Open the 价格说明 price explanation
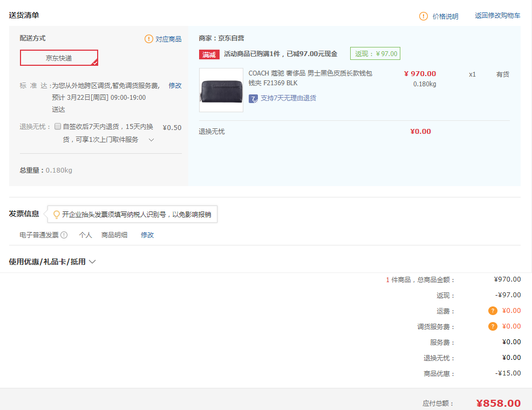This screenshot has height=410, width=532. tap(445, 16)
